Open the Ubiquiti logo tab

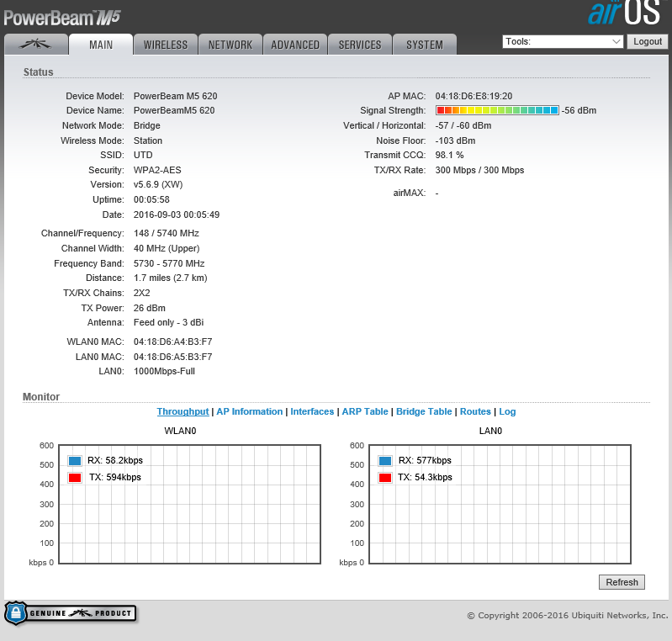pos(36,44)
